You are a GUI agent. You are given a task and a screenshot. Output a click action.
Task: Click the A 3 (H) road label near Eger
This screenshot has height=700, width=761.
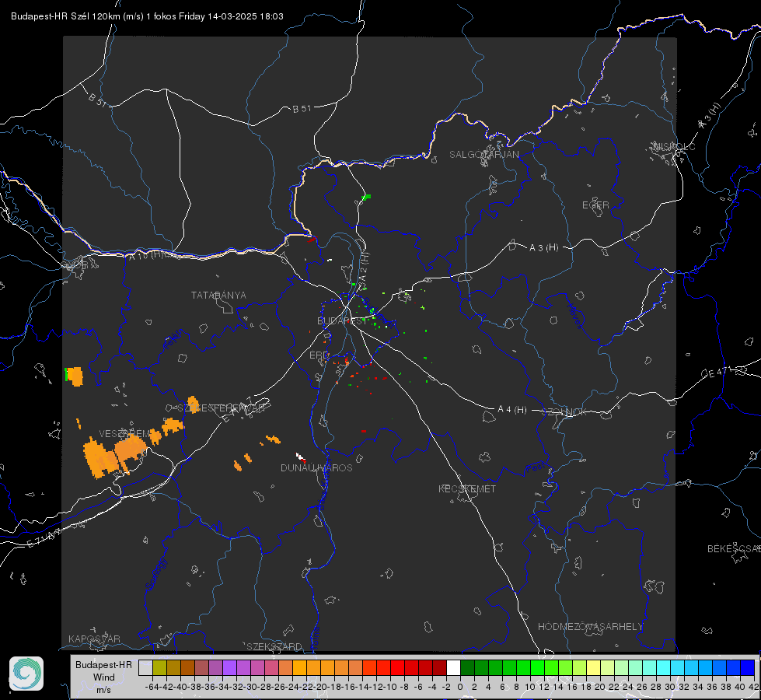(x=543, y=248)
